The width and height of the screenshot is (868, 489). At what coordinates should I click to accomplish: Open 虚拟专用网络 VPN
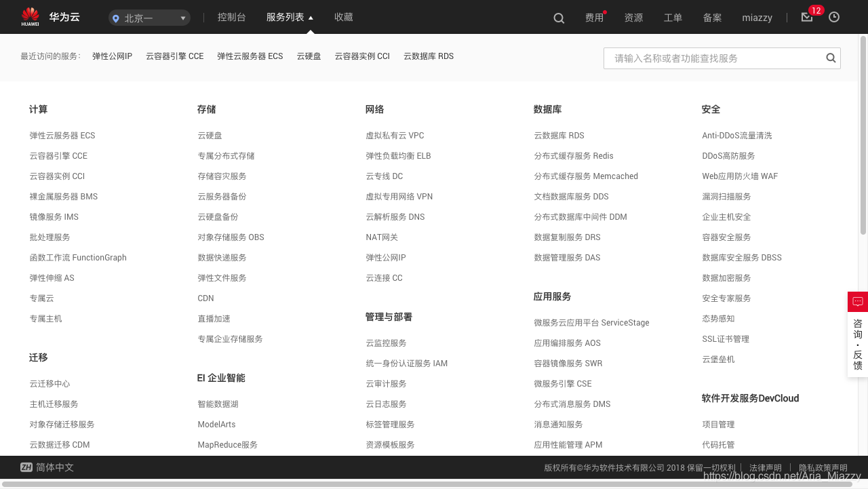399,197
